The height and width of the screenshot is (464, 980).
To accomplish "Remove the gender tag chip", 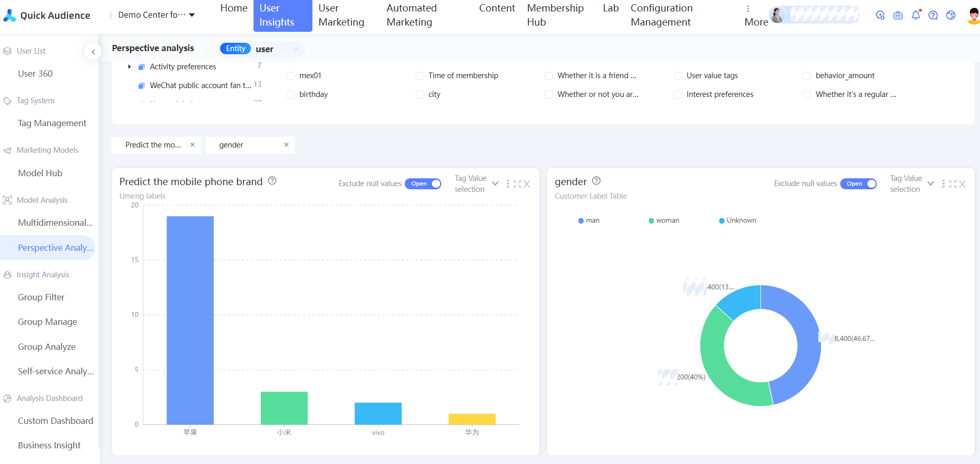I will pyautogui.click(x=286, y=145).
